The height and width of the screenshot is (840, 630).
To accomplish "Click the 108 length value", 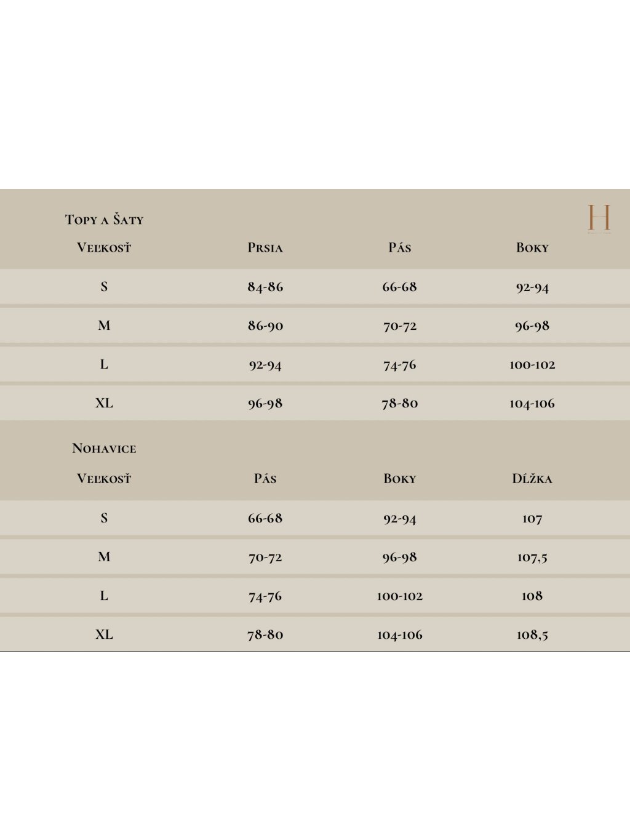I will (x=532, y=596).
